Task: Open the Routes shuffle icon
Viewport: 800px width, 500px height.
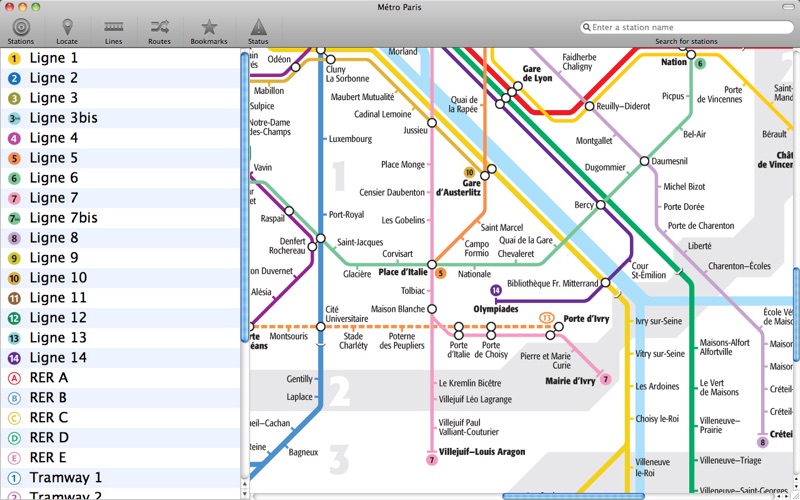Action: [159, 27]
